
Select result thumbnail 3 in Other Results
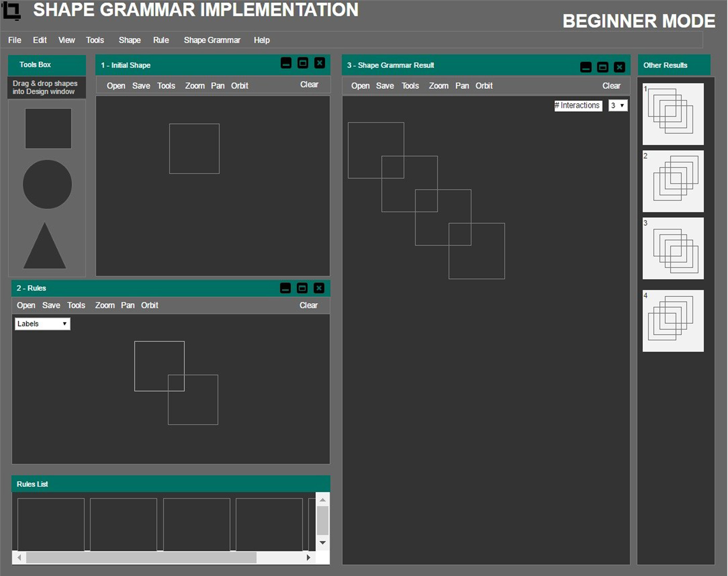tap(673, 248)
